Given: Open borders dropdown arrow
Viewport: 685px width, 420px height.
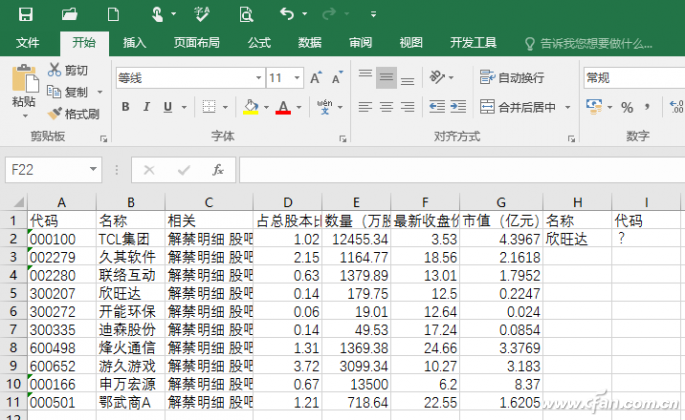Looking at the screenshot, I should coord(225,107).
